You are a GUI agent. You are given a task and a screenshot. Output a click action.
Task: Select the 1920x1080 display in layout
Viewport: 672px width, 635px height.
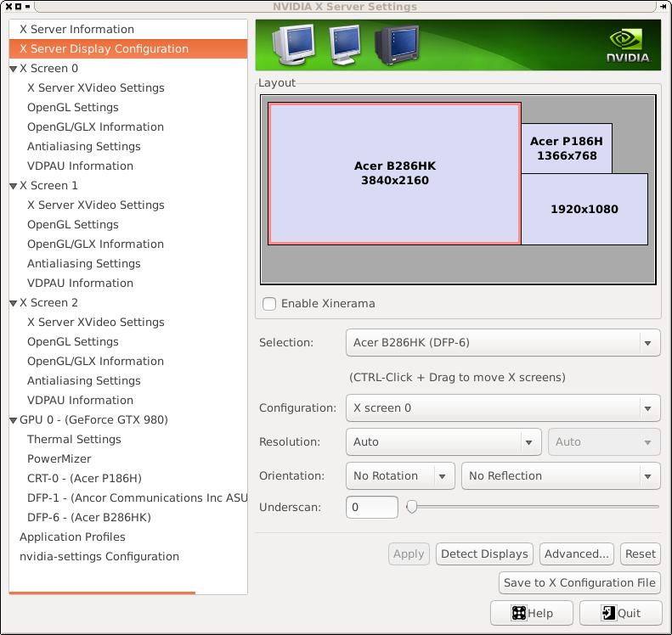point(584,210)
